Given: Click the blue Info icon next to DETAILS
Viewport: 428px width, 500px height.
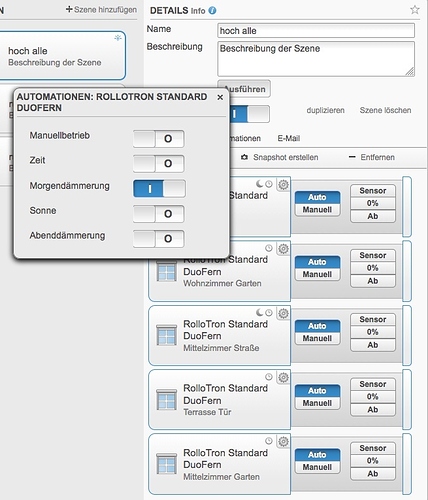Looking at the screenshot, I should (212, 11).
